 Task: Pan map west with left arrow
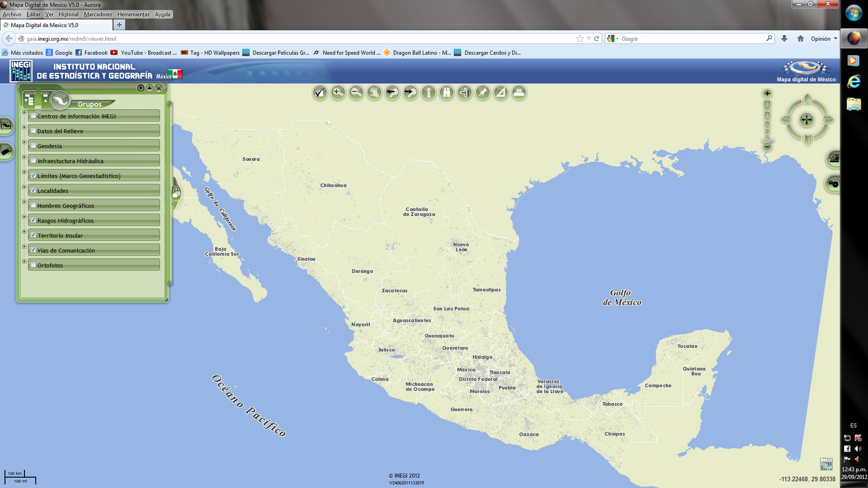pos(786,120)
